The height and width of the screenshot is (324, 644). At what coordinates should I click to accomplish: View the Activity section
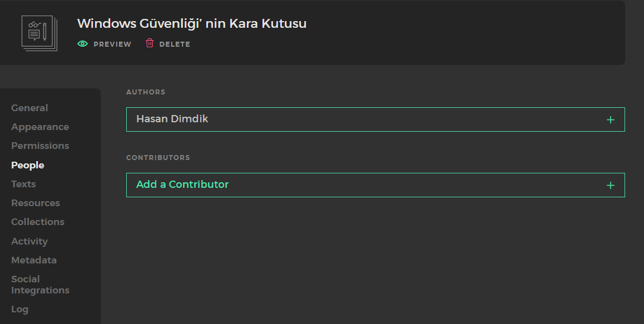coord(29,241)
